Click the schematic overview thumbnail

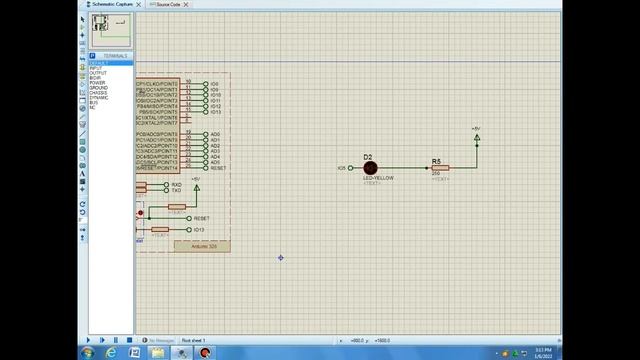(111, 30)
